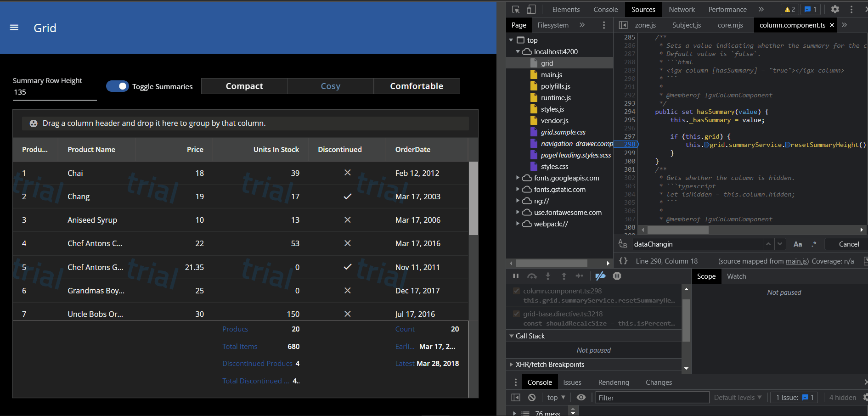868x416 pixels.
Task: Click the Step out of current function icon
Action: (564, 276)
